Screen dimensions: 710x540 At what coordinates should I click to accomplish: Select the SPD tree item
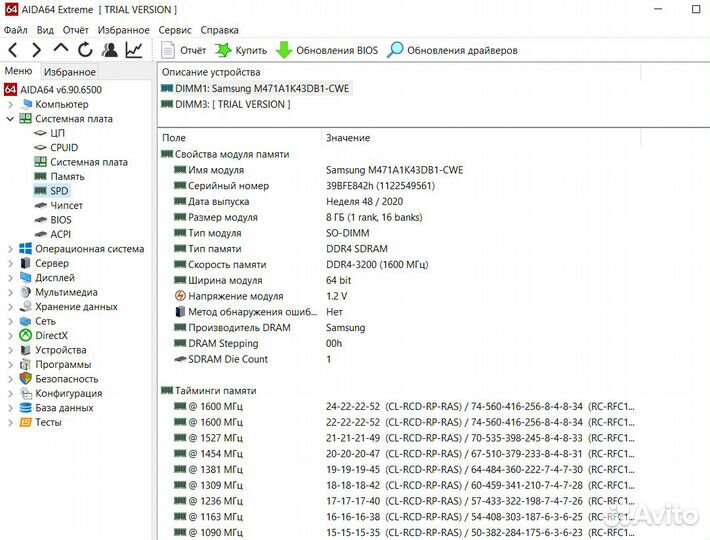click(51, 191)
